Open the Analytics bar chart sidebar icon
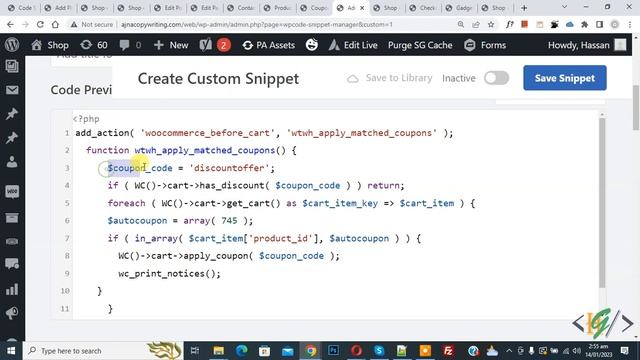The image size is (640, 360). coord(12,289)
